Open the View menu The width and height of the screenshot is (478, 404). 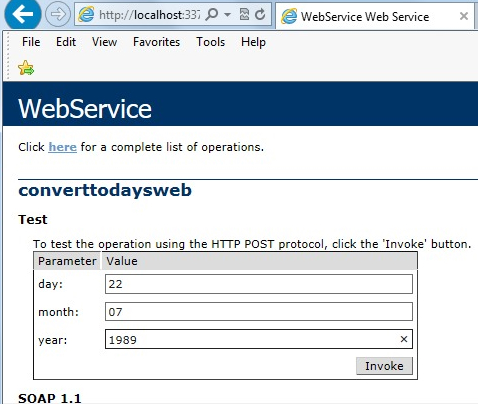[x=104, y=42]
